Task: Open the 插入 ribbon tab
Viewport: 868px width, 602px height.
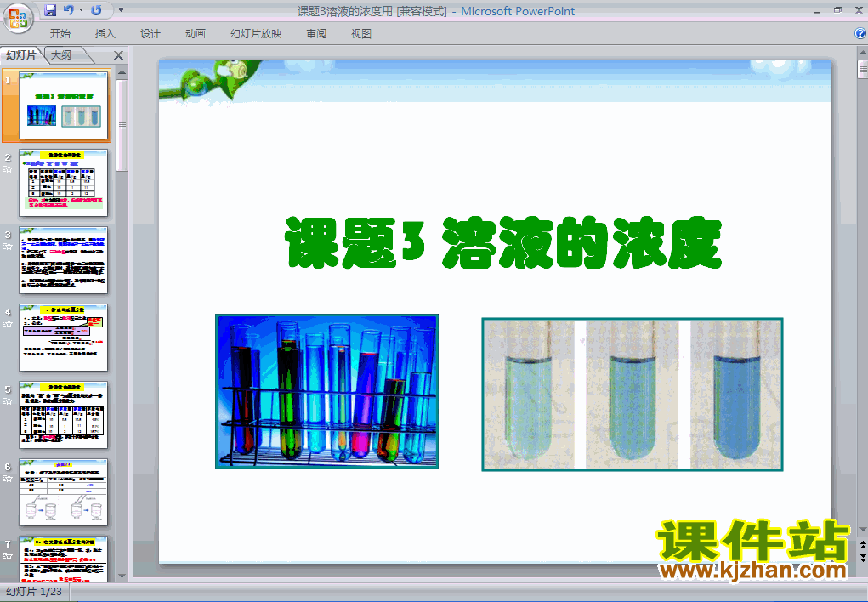Action: (105, 34)
